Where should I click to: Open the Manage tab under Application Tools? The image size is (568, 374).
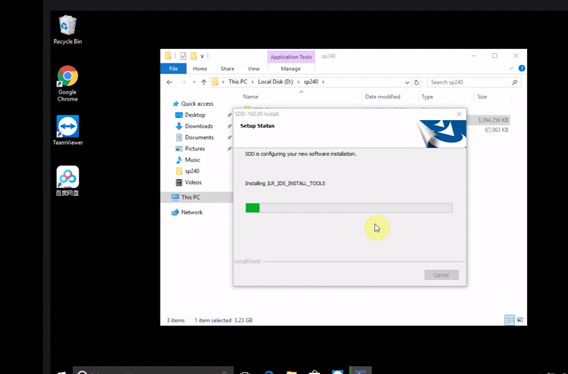click(291, 68)
